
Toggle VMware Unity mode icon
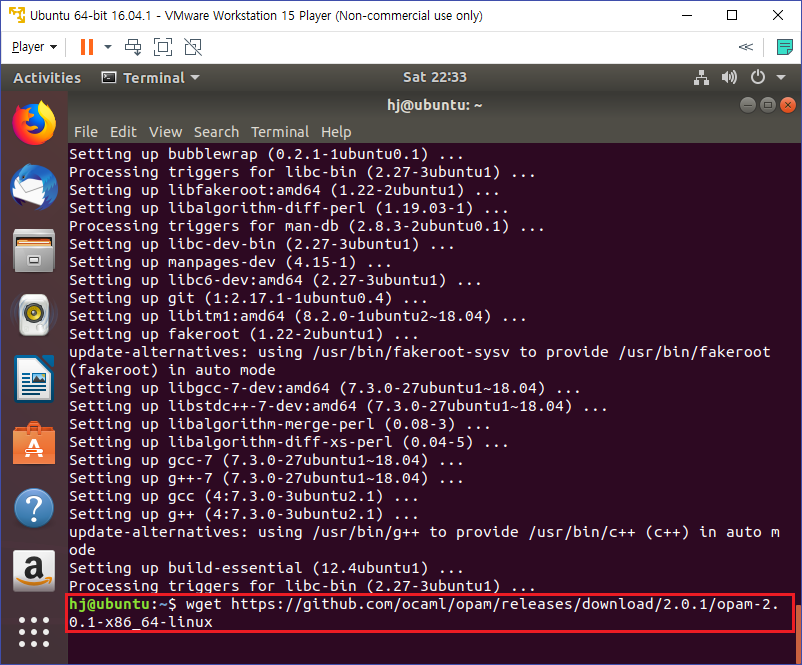tap(193, 47)
